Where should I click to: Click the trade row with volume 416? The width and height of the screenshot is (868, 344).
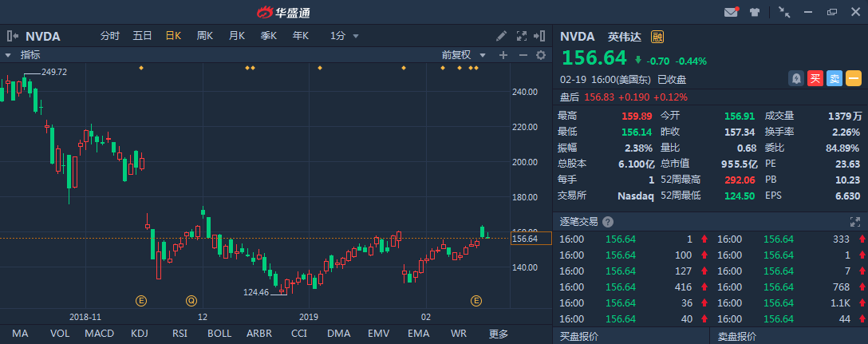click(631, 287)
